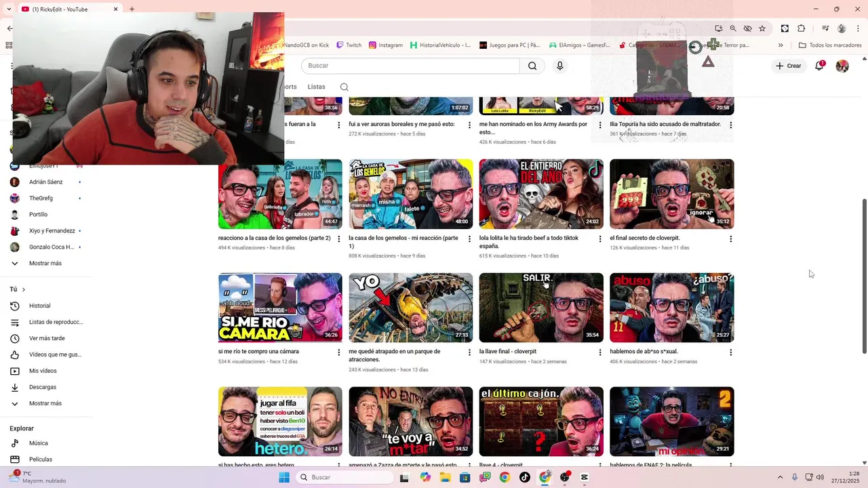This screenshot has height=488, width=868.
Task: Open the ElAmigos – GamesF bookmark
Action: [580, 45]
